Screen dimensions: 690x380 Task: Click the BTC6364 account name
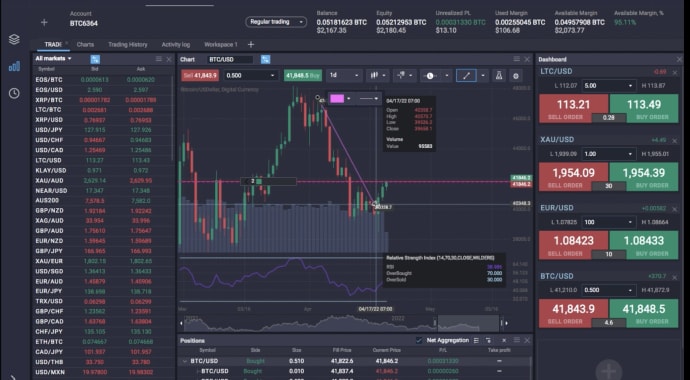click(x=84, y=23)
